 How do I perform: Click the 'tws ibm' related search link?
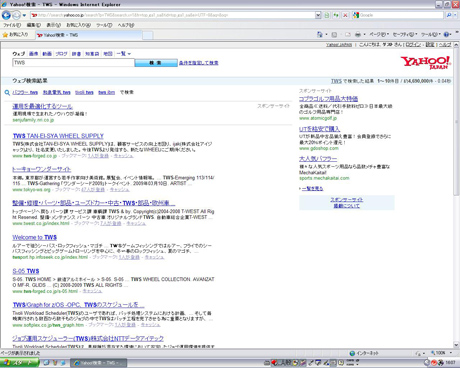106,92
